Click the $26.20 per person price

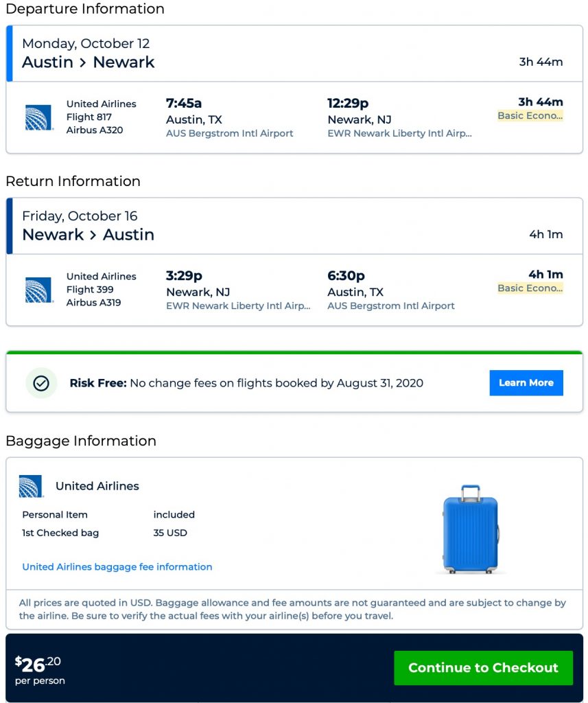click(x=40, y=669)
